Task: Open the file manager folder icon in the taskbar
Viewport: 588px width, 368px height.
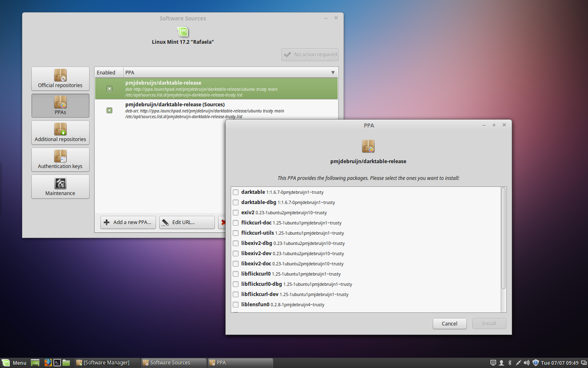Action: (x=66, y=363)
